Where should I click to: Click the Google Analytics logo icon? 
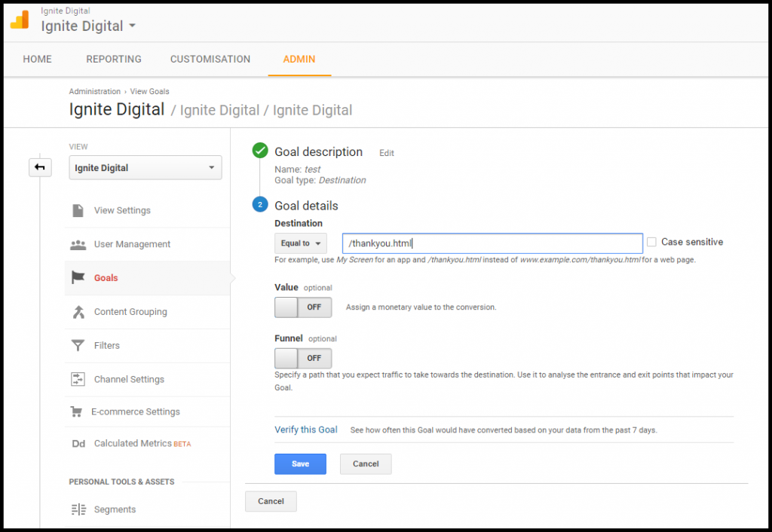20,20
